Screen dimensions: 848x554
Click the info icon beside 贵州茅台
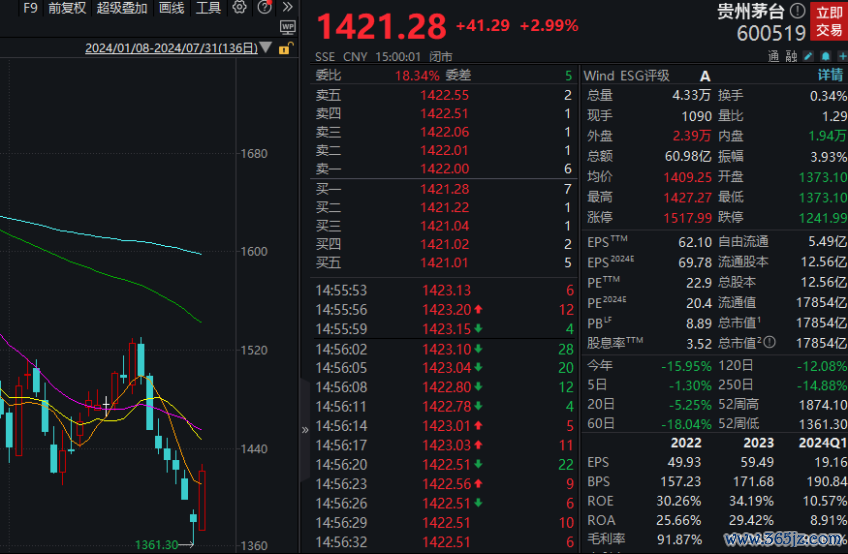pyautogui.click(x=797, y=10)
